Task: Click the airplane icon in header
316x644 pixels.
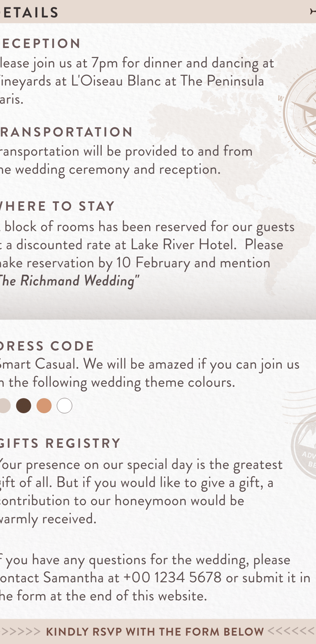Action: [313, 12]
